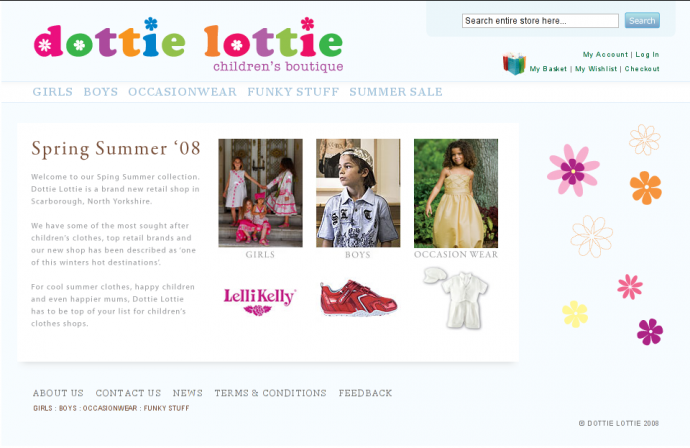This screenshot has height=448, width=690.
Task: Open the Lelli Kelly brand logo
Action: 260,301
